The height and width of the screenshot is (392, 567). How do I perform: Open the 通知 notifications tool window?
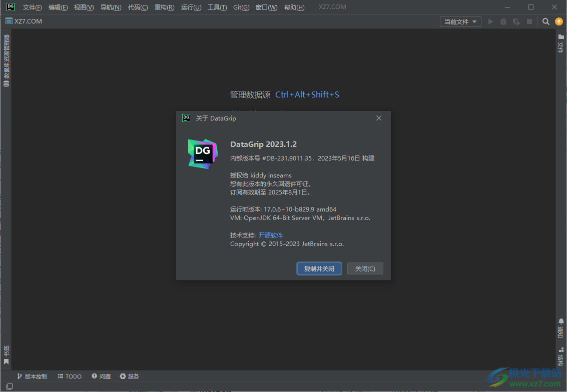560,328
